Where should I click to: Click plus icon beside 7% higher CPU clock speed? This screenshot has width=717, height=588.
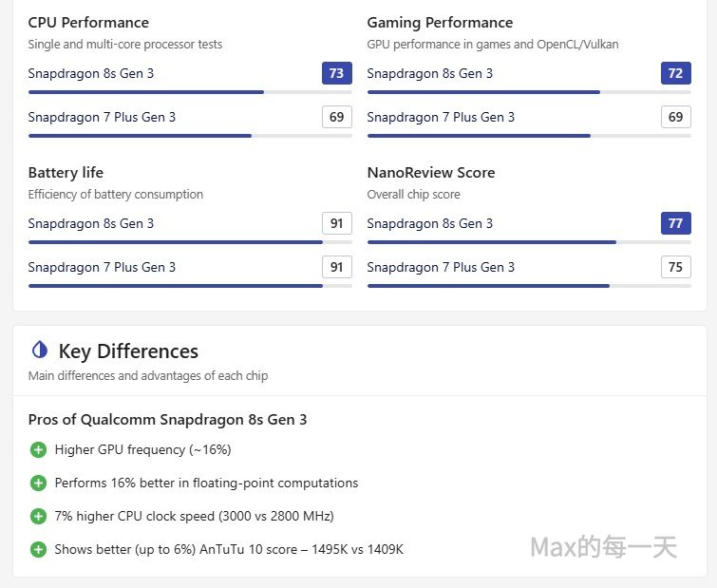[x=38, y=517]
